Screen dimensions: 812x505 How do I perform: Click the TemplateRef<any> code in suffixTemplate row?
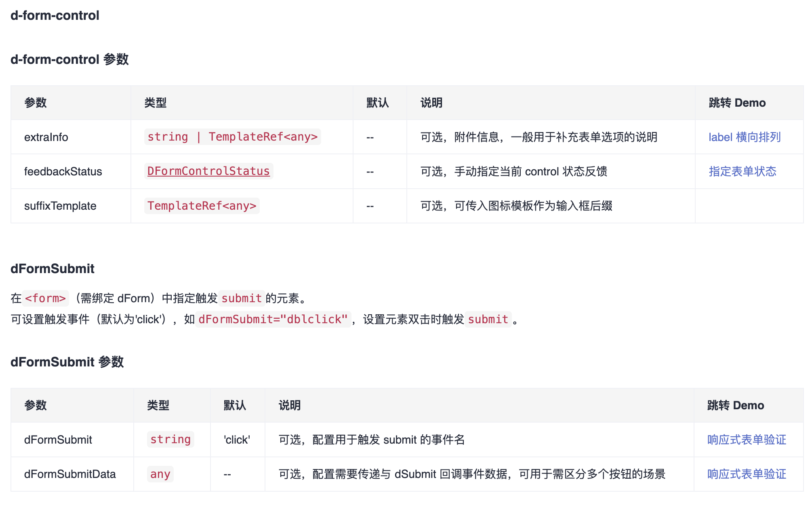[202, 206]
